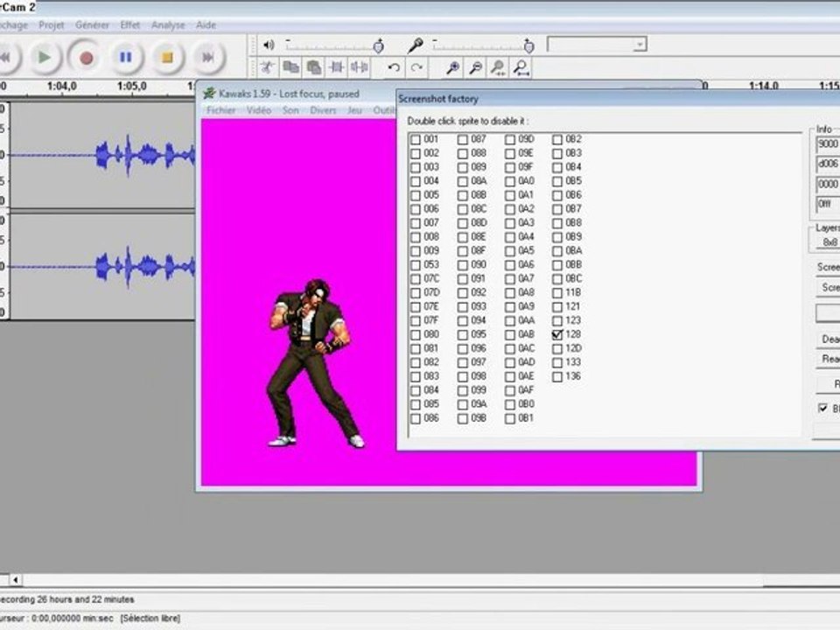Image resolution: width=840 pixels, height=630 pixels.
Task: Open Vidéo menu in Kawaks window
Action: pos(259,110)
